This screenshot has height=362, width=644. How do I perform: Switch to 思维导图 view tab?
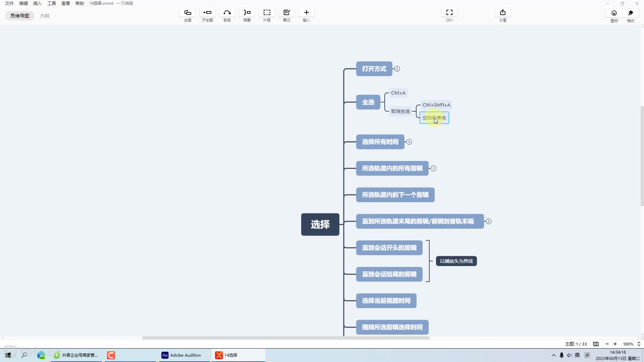(x=20, y=16)
